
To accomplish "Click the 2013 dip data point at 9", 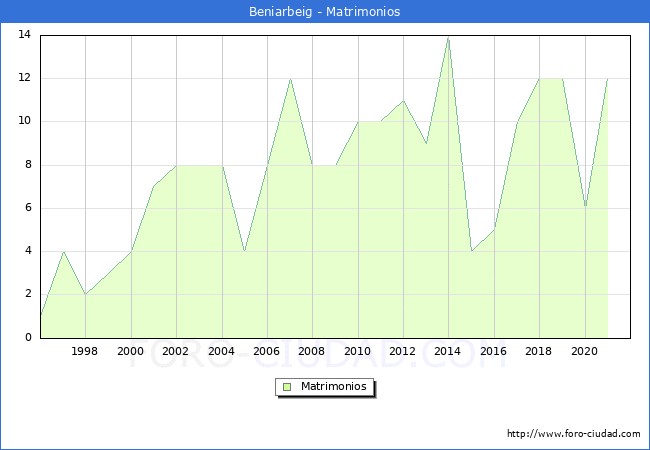I will (426, 143).
